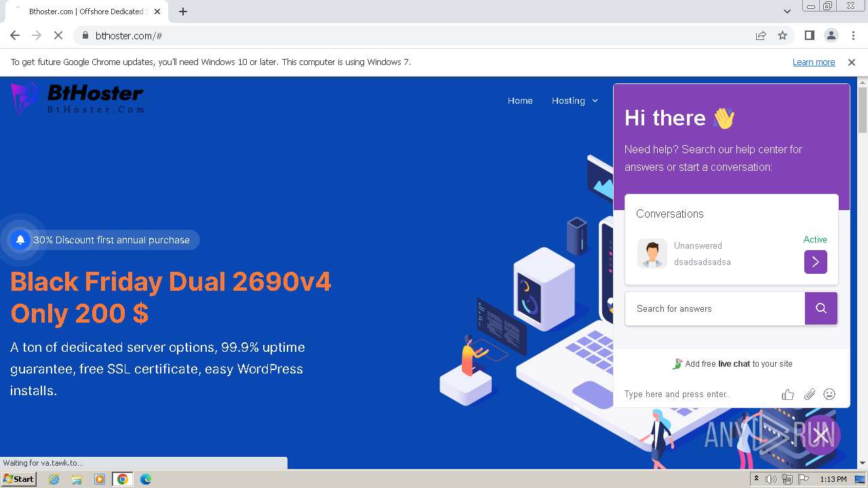Toggle the browser side panel
Image resolution: width=868 pixels, height=488 pixels.
coord(809,35)
